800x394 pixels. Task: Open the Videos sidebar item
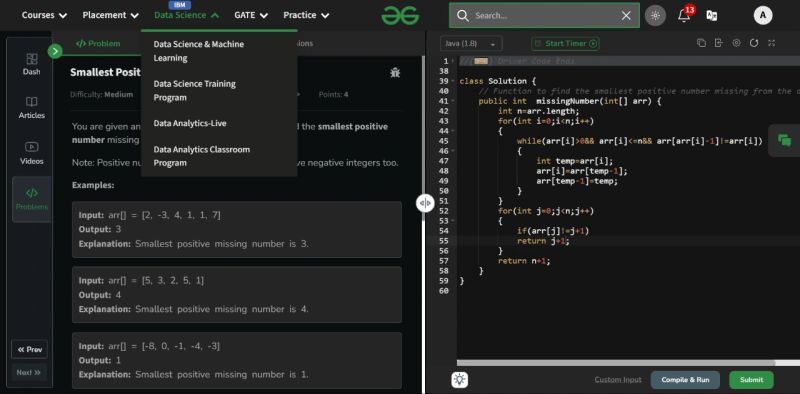click(32, 153)
